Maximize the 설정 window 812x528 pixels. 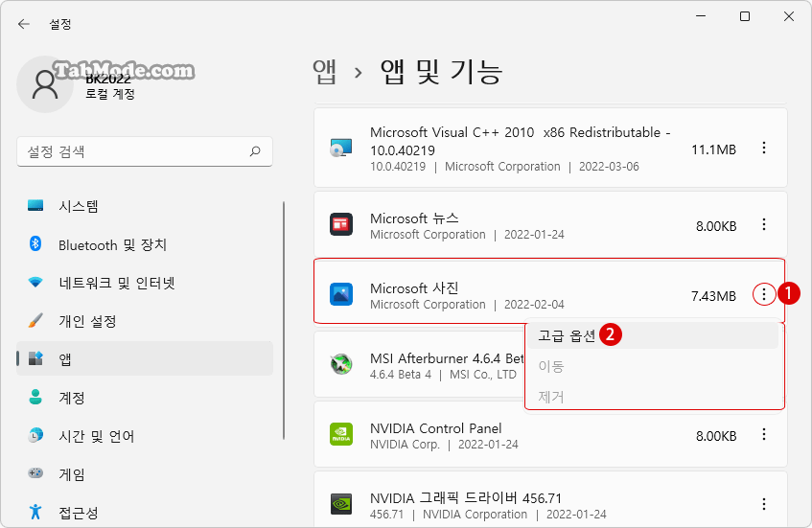pyautogui.click(x=745, y=16)
